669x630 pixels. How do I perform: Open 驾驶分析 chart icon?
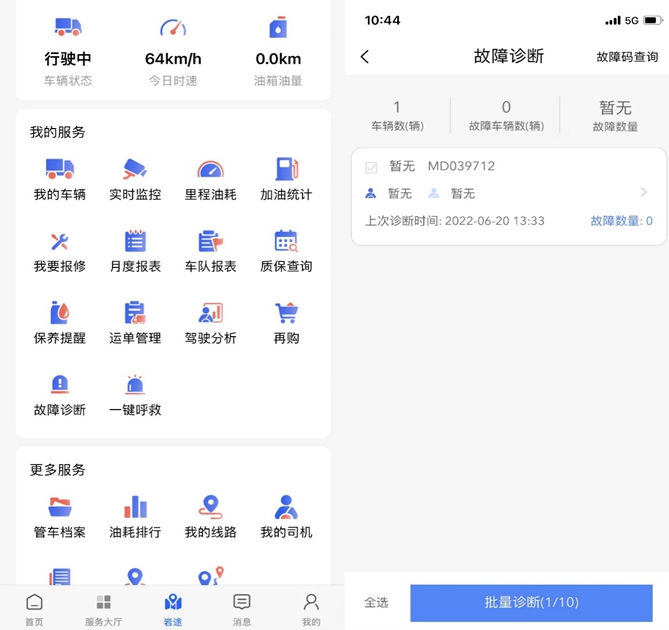pos(210,313)
